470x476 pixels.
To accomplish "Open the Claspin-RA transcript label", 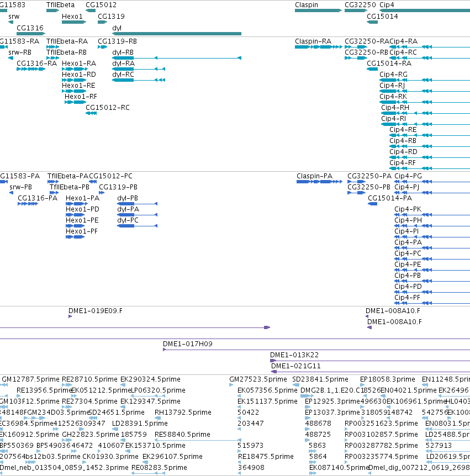I will point(313,41).
